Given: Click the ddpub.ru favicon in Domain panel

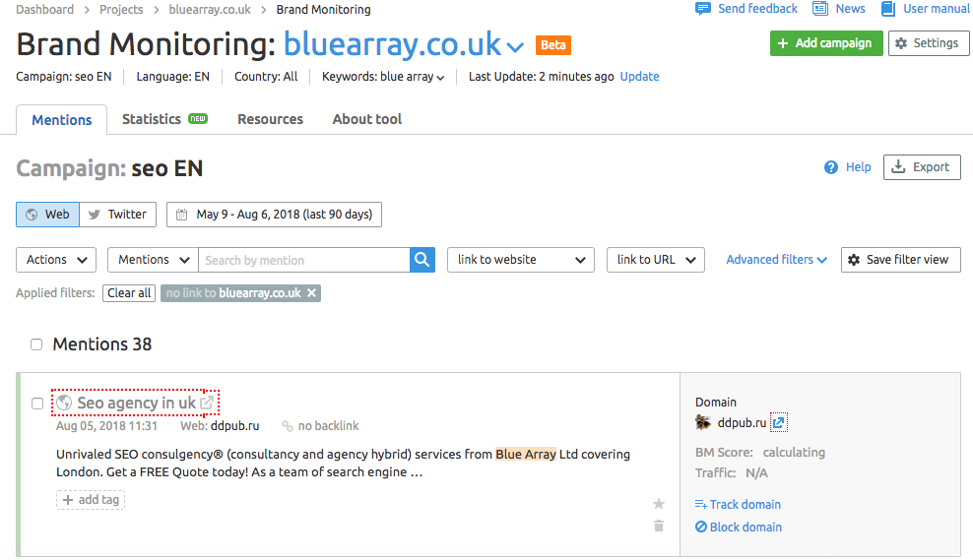Looking at the screenshot, I should click(x=703, y=423).
